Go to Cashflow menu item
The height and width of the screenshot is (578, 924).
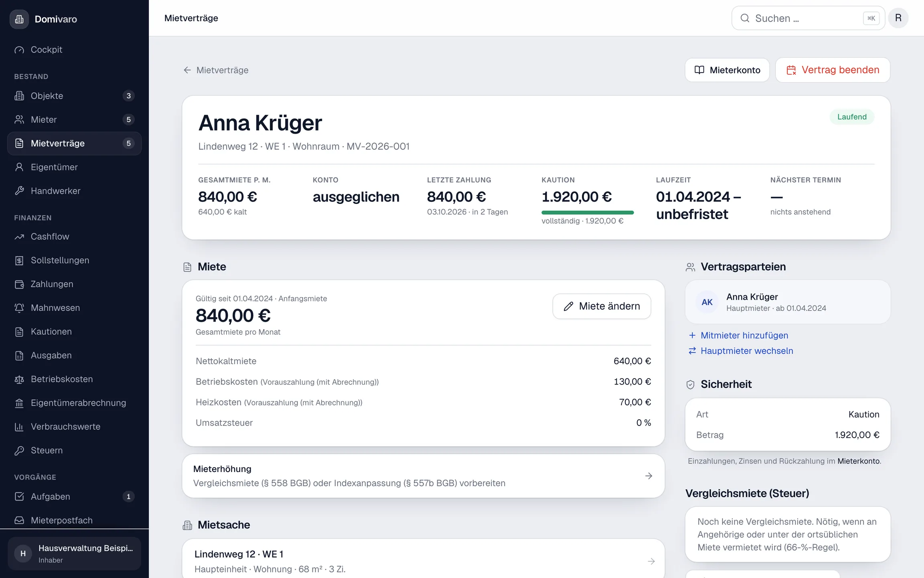pos(75,237)
